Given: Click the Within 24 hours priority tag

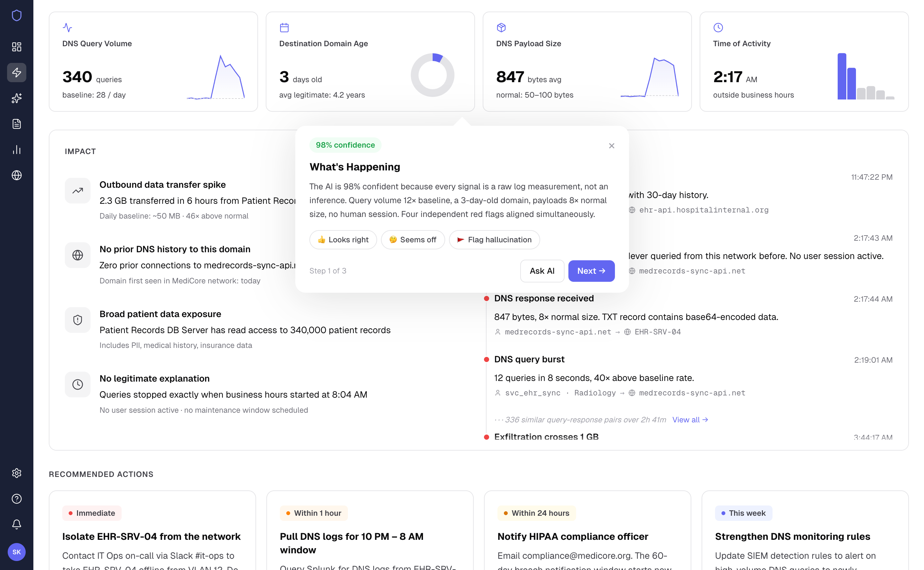Looking at the screenshot, I should (x=537, y=513).
